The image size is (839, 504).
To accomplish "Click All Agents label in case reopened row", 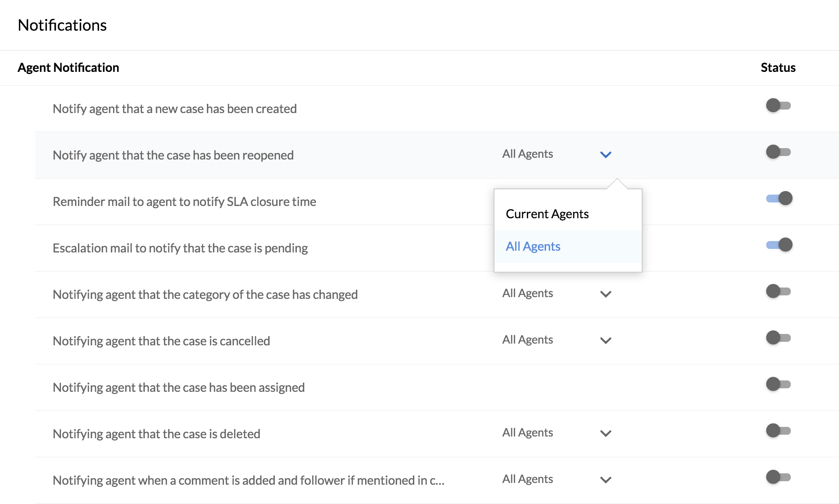I will point(528,154).
